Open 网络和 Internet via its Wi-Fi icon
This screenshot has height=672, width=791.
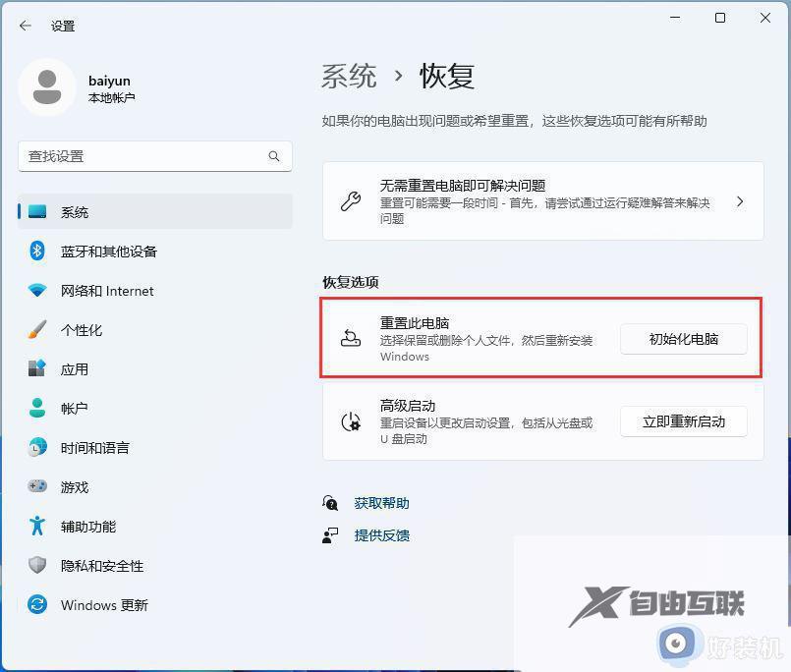tap(37, 291)
